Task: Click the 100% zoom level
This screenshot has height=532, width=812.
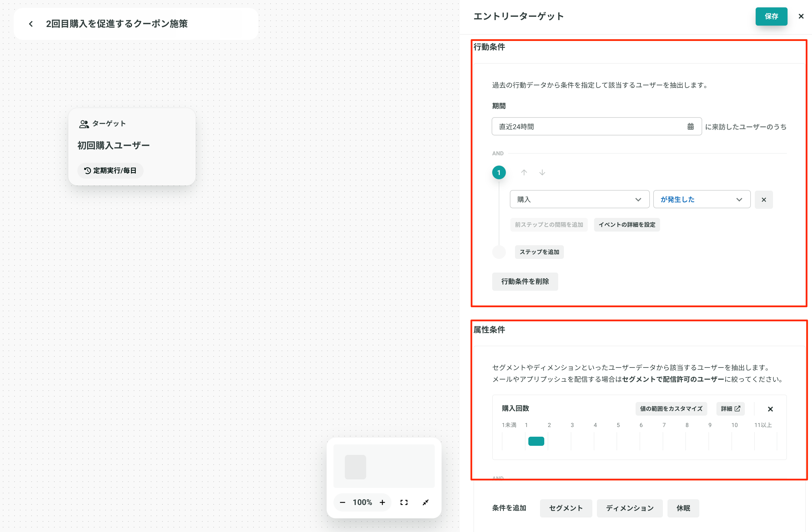Action: (x=362, y=503)
